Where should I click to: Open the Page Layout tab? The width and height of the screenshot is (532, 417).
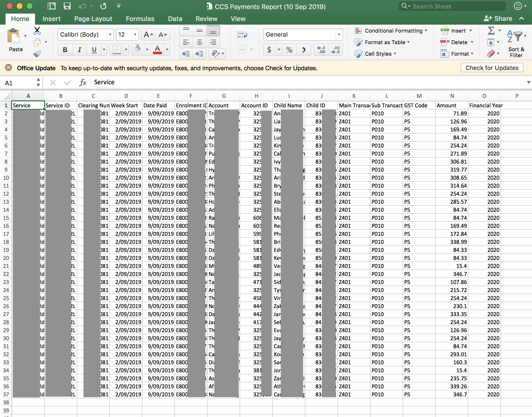(93, 19)
